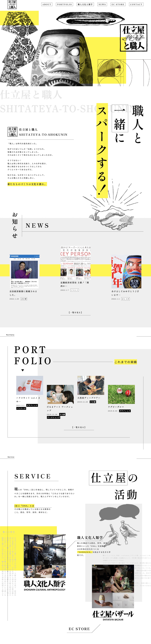
Task: Open the ABOUT menu item
Action: [x=47, y=5]
